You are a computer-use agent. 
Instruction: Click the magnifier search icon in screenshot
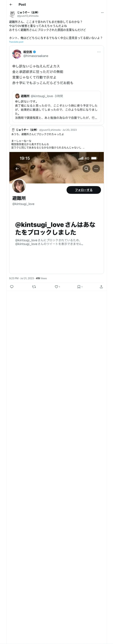[86, 169]
